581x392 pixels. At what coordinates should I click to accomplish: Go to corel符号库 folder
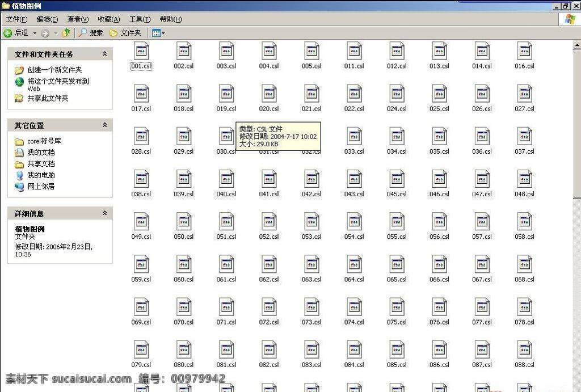(x=44, y=141)
